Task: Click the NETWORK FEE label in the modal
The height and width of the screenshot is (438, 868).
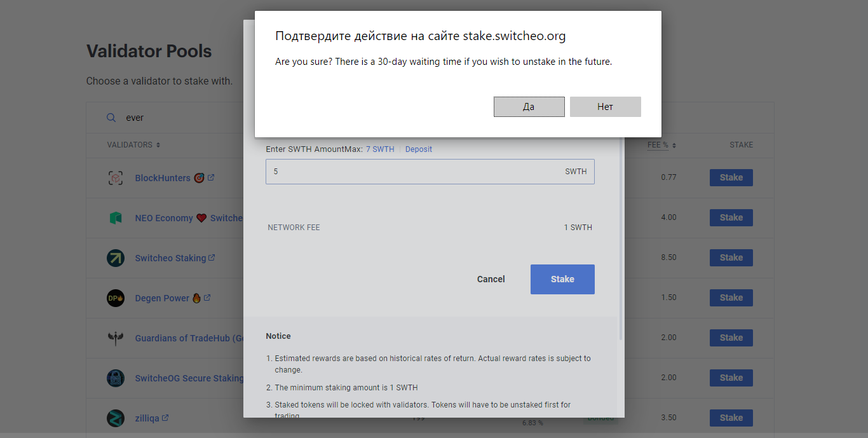Action: coord(294,228)
